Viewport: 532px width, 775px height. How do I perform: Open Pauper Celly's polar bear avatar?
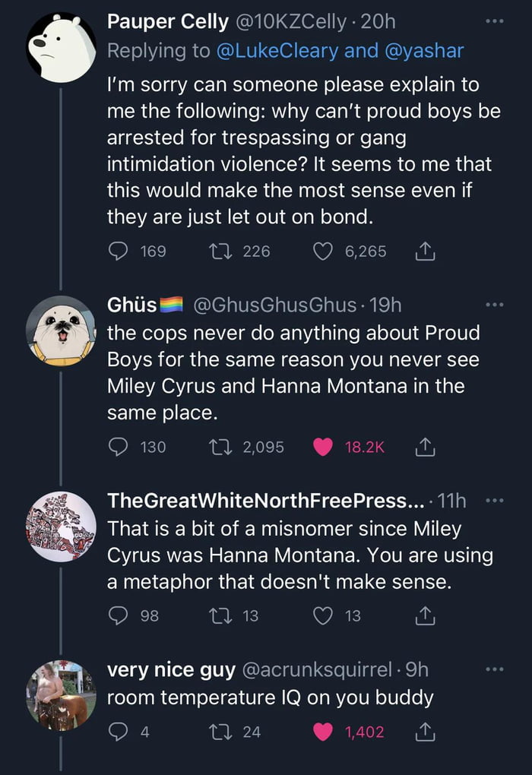click(x=61, y=47)
